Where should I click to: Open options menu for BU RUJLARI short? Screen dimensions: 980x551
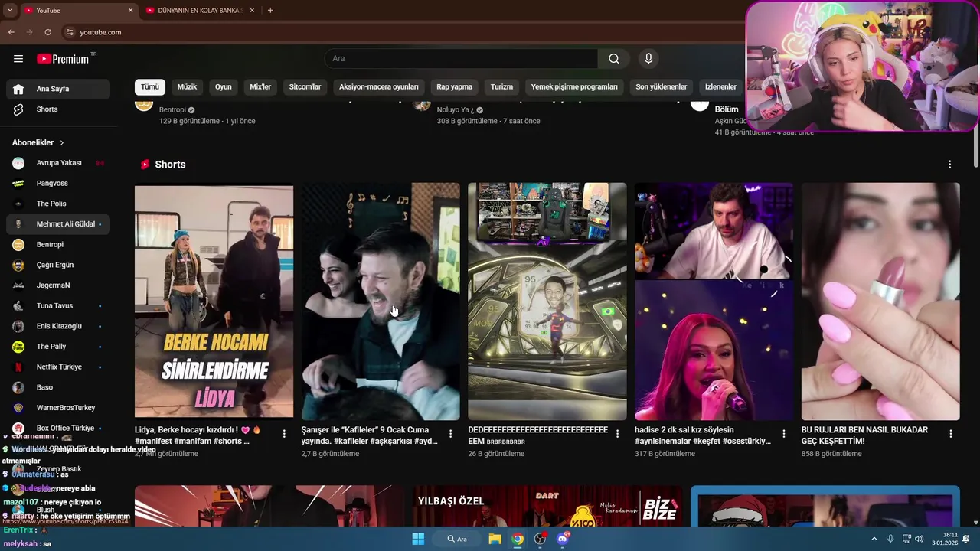(x=950, y=434)
